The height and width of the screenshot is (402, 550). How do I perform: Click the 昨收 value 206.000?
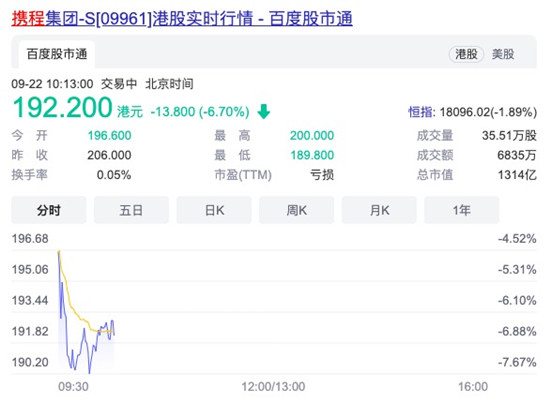click(x=109, y=155)
